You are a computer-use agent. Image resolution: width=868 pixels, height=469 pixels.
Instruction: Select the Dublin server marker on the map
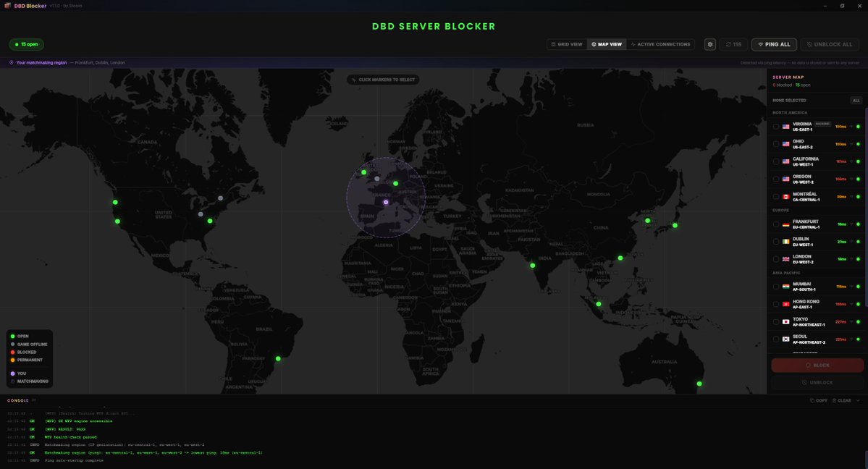363,172
